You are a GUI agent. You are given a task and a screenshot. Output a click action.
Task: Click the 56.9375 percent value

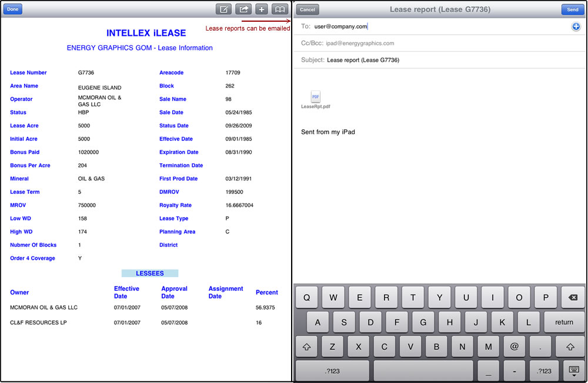(265, 308)
